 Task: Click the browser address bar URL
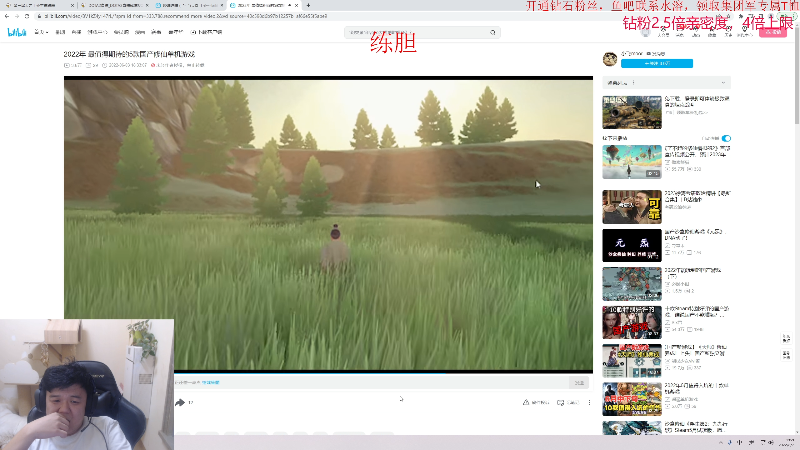pos(184,16)
